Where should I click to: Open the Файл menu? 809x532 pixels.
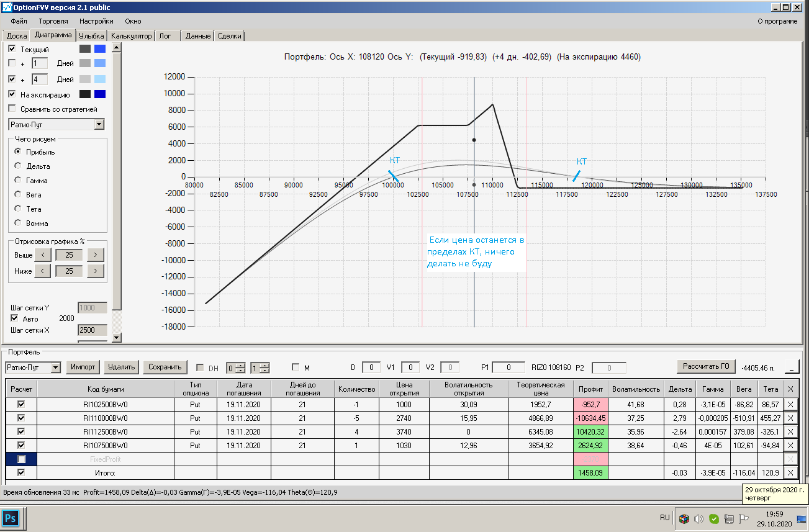coord(19,21)
